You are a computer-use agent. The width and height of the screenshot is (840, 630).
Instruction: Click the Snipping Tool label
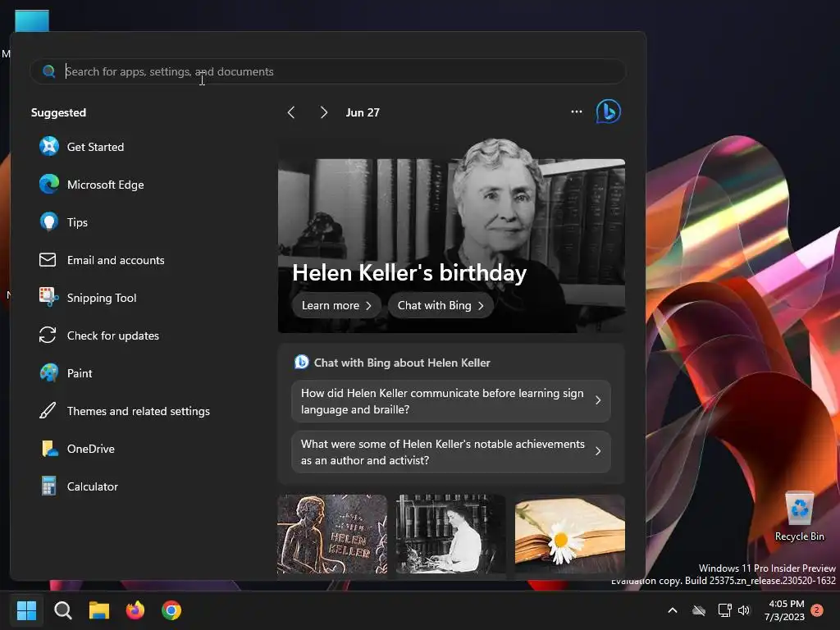pyautogui.click(x=102, y=298)
